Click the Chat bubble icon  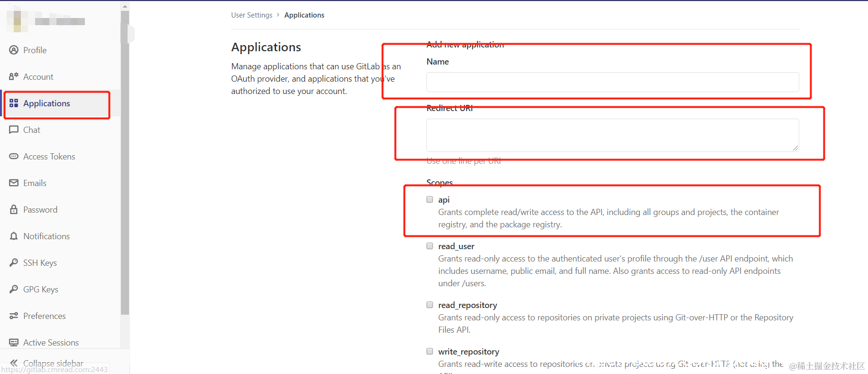click(x=14, y=130)
